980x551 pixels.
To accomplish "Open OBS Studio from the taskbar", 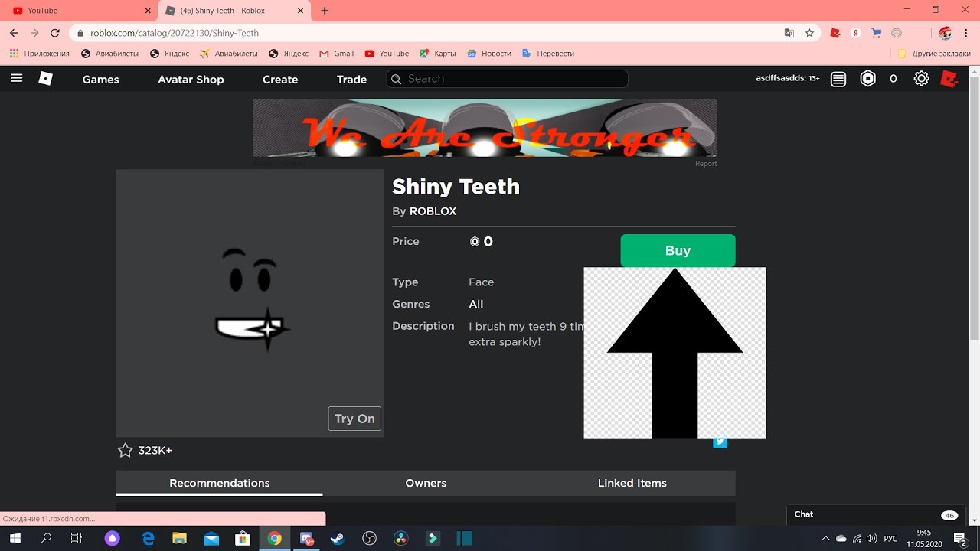I will (370, 539).
